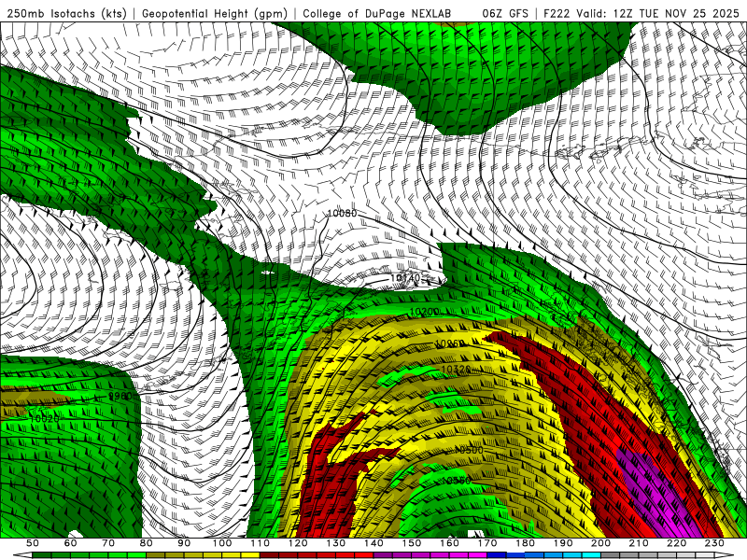This screenshot has width=747, height=560.
Task: Click the "Geopotential Height (gpm)" header label
Action: [215, 13]
